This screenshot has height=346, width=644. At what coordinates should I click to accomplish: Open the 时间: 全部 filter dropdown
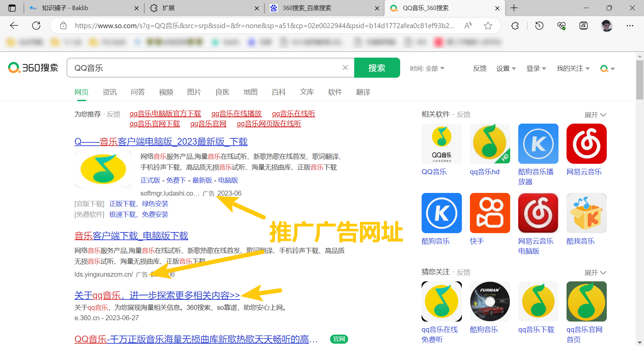pyautogui.click(x=427, y=68)
